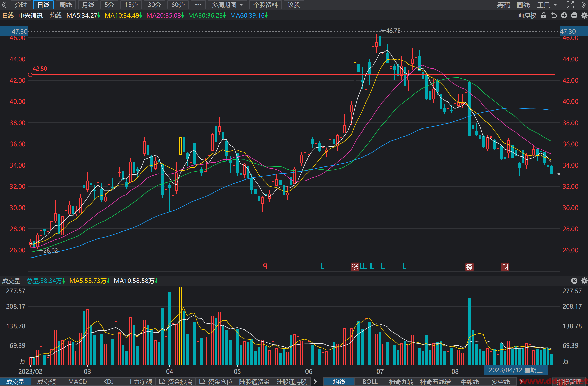Toggle the chart lock icon
Screen dimensions: 588x386
tap(543, 16)
